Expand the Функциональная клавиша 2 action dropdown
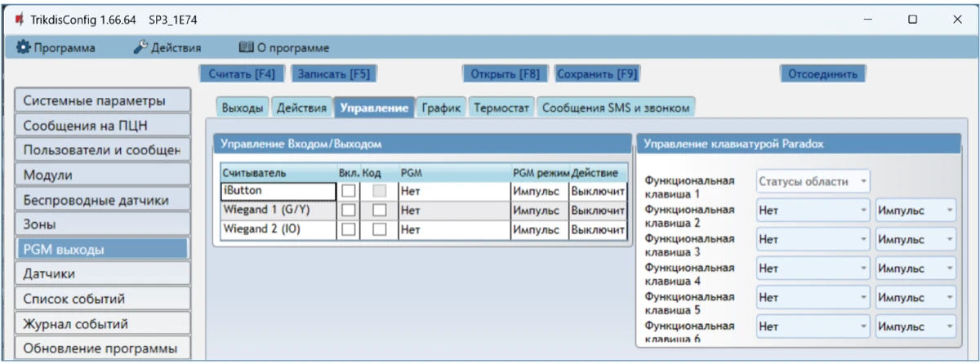980x364 pixels. tap(812, 211)
